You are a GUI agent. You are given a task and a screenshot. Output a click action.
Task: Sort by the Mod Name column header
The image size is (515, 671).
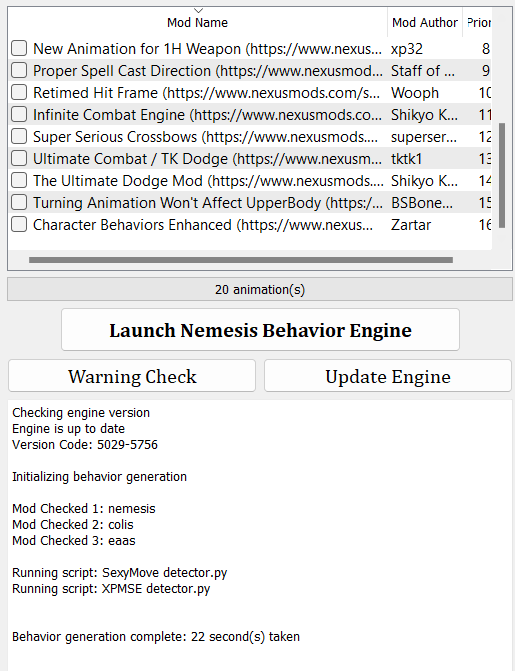[x=197, y=23]
